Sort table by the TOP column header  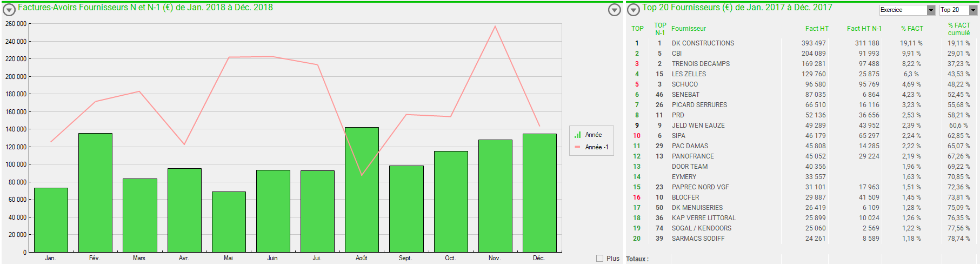(637, 29)
